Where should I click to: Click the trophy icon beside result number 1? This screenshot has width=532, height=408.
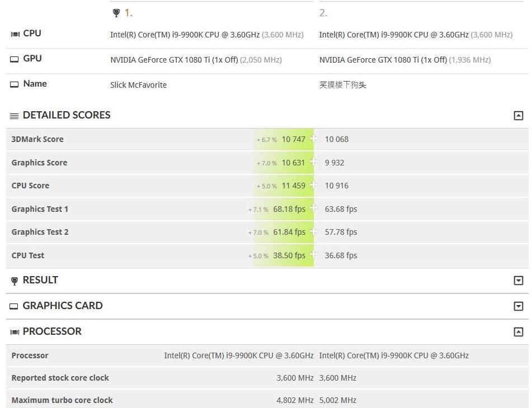click(116, 12)
